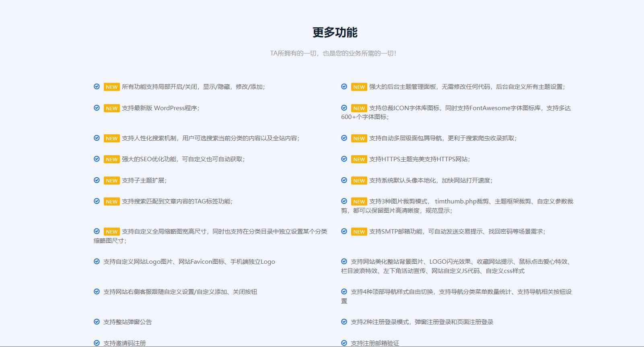The height and width of the screenshot is (347, 644).
Task: Click check icon beside 支持系统默认头像本地化
Action: tap(344, 180)
